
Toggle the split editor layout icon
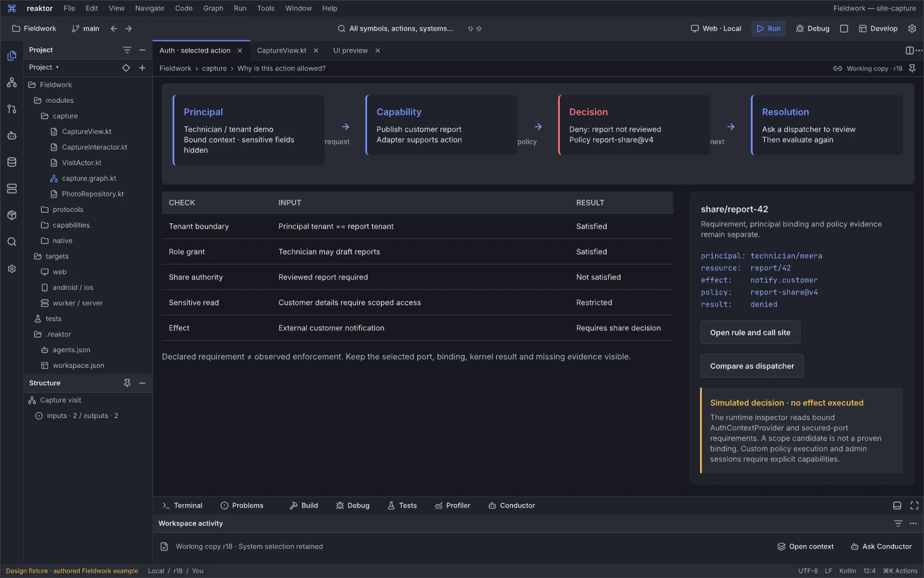coord(910,50)
